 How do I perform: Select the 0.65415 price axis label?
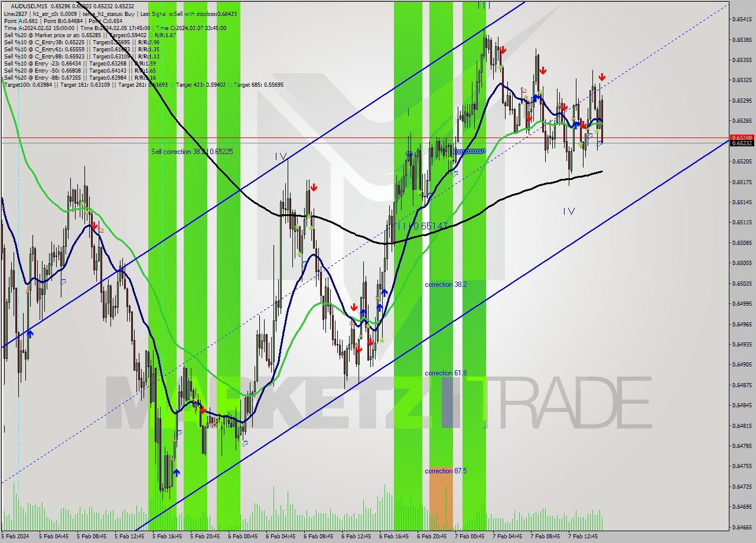pyautogui.click(x=742, y=19)
